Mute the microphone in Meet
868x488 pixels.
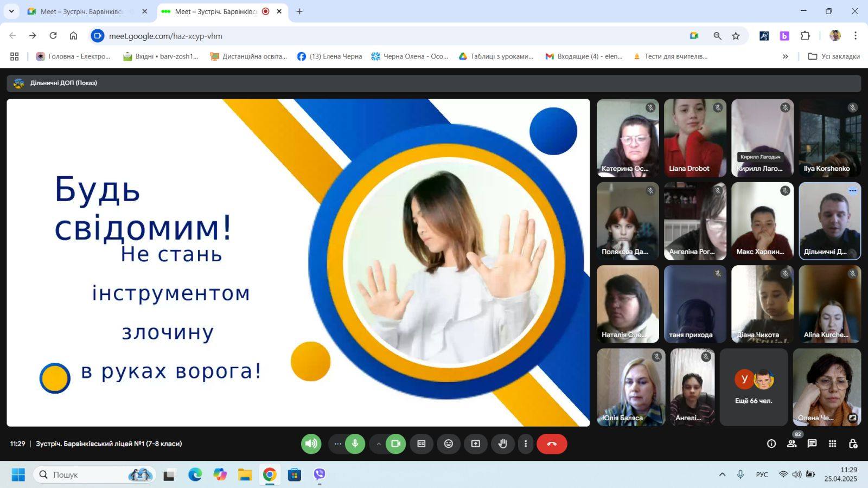click(355, 444)
